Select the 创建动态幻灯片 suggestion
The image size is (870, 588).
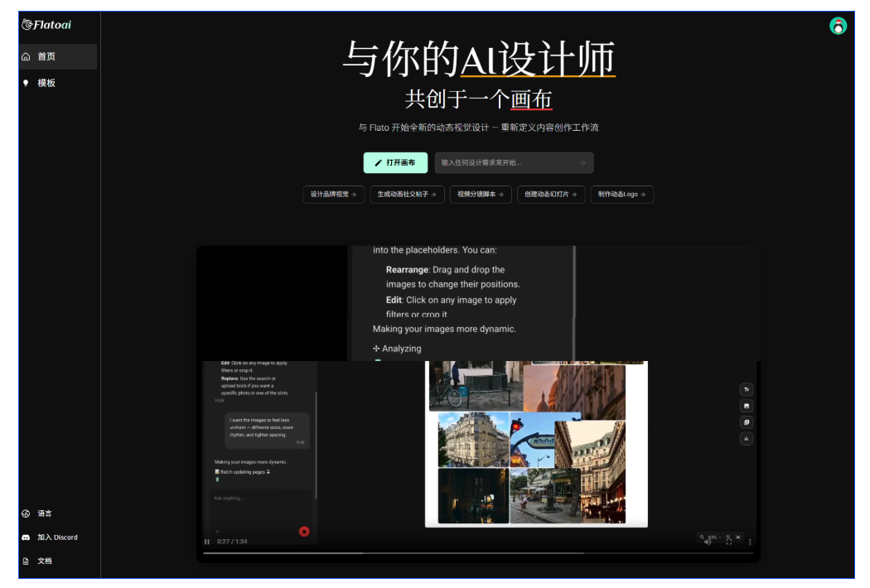[551, 195]
